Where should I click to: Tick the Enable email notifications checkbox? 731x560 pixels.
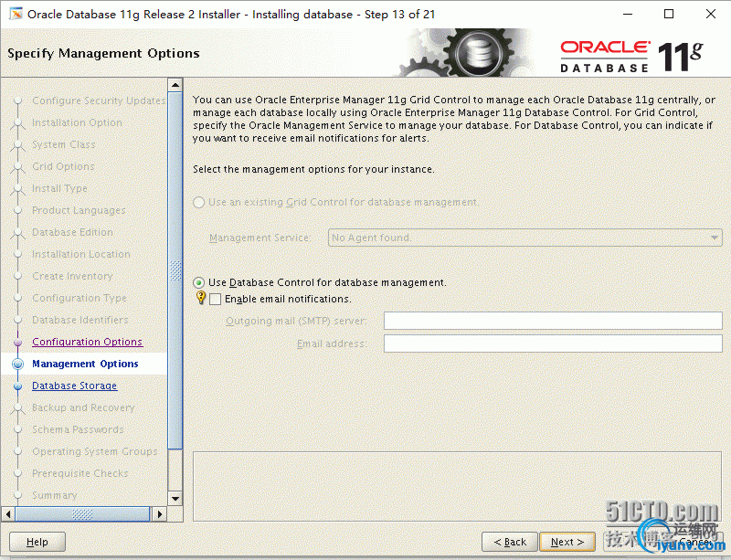point(216,299)
